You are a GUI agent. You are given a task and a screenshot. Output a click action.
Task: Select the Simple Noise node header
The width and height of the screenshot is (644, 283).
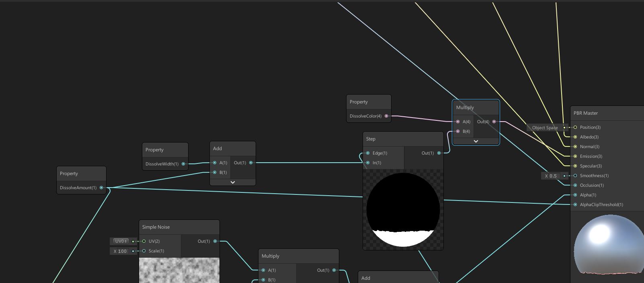(179, 227)
